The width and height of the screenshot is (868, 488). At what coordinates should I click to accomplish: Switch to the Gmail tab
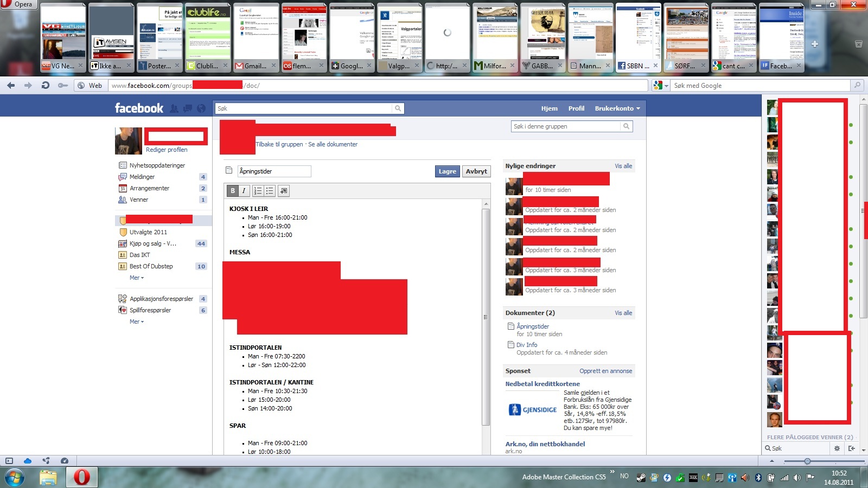tap(256, 38)
